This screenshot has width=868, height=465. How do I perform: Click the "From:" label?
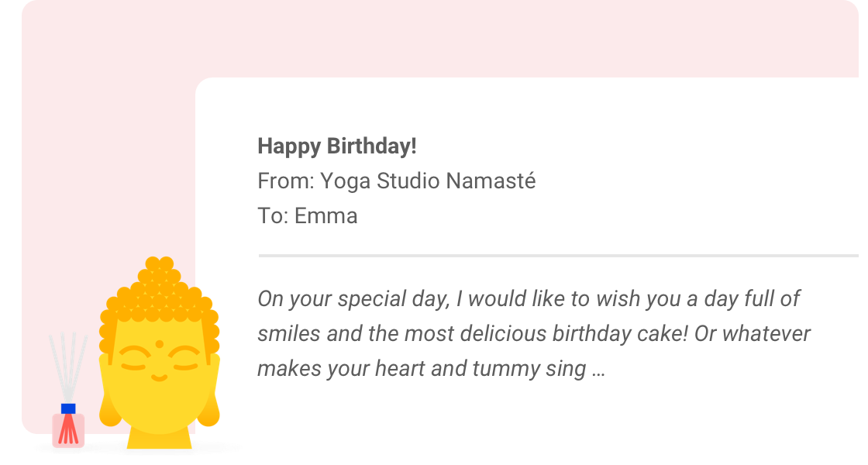[x=285, y=181]
